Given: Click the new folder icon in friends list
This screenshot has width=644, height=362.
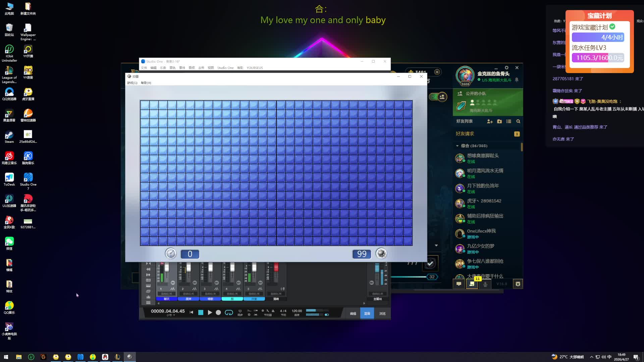Looking at the screenshot, I should pos(499,121).
